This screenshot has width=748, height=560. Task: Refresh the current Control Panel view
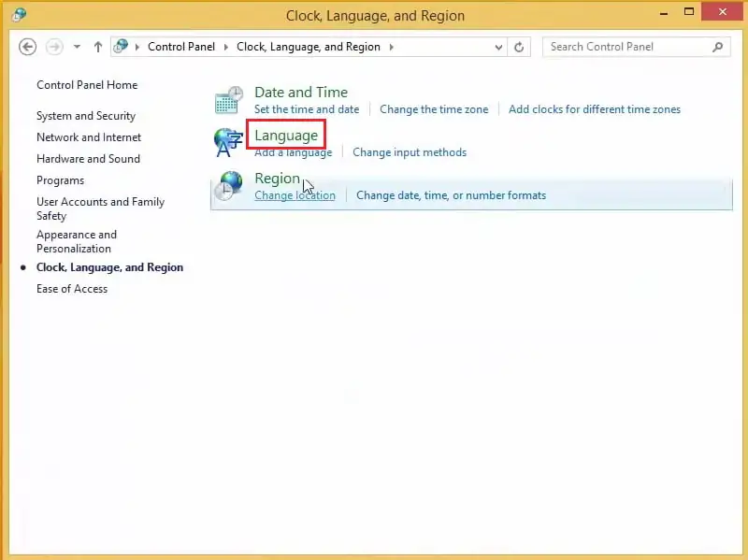pos(520,46)
